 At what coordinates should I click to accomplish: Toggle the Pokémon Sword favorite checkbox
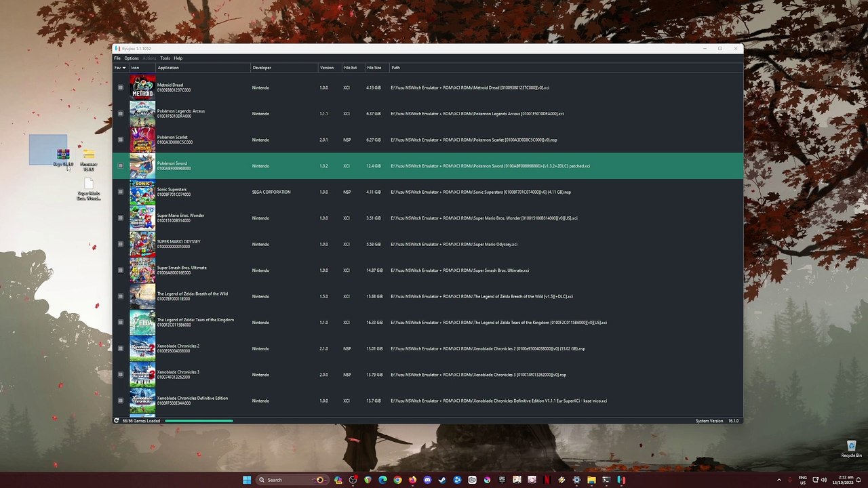click(121, 166)
